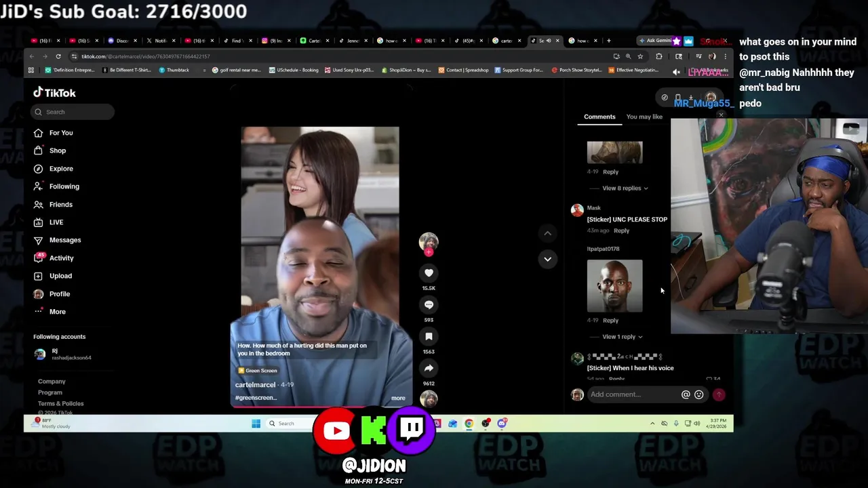
Task: Open Discord from the Windows taskbar
Action: pos(502,424)
